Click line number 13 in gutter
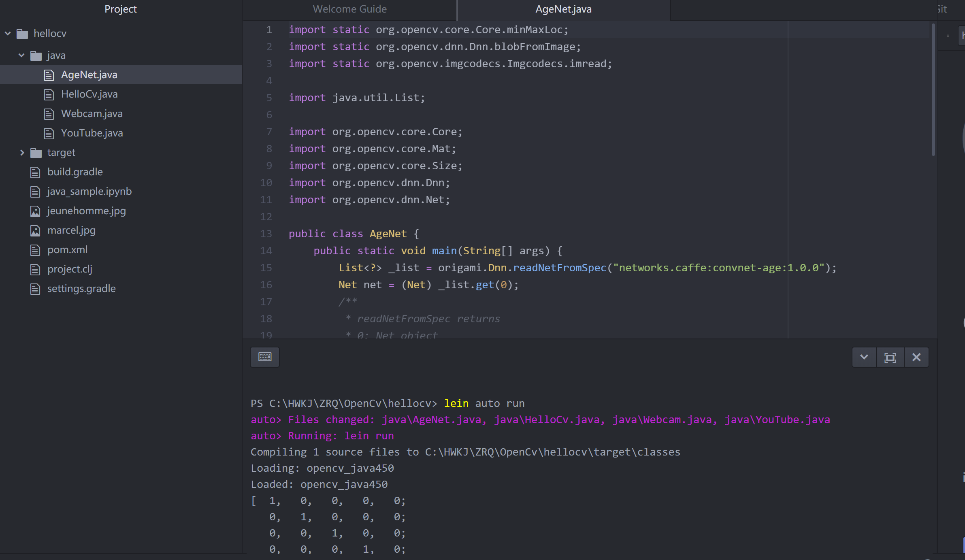The height and width of the screenshot is (560, 965). coord(266,234)
